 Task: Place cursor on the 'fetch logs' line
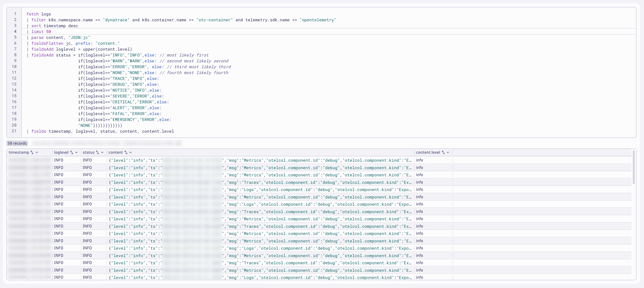pos(39,14)
